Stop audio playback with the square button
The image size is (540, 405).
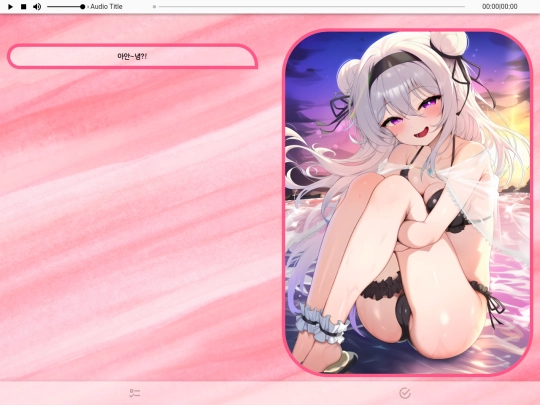pyautogui.click(x=23, y=7)
